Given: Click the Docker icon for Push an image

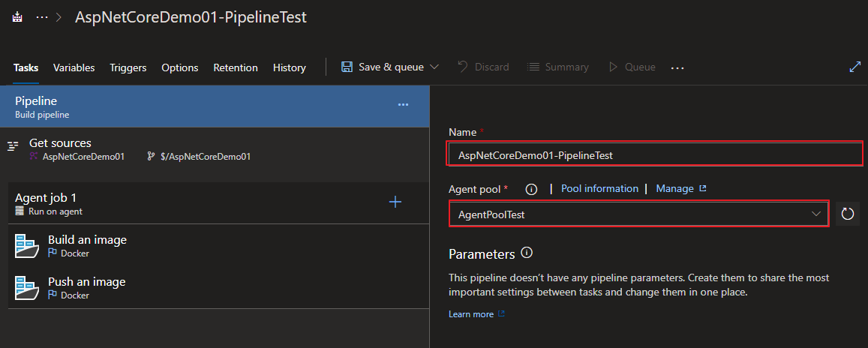Looking at the screenshot, I should point(26,288).
